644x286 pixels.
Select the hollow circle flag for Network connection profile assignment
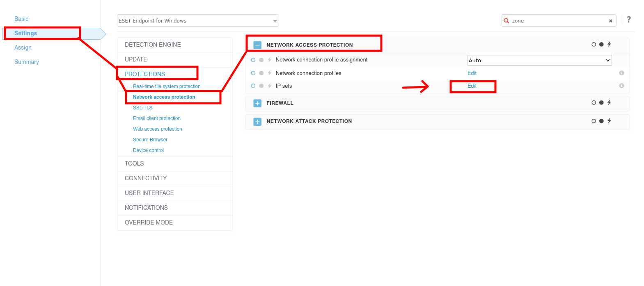pyautogui.click(x=253, y=60)
